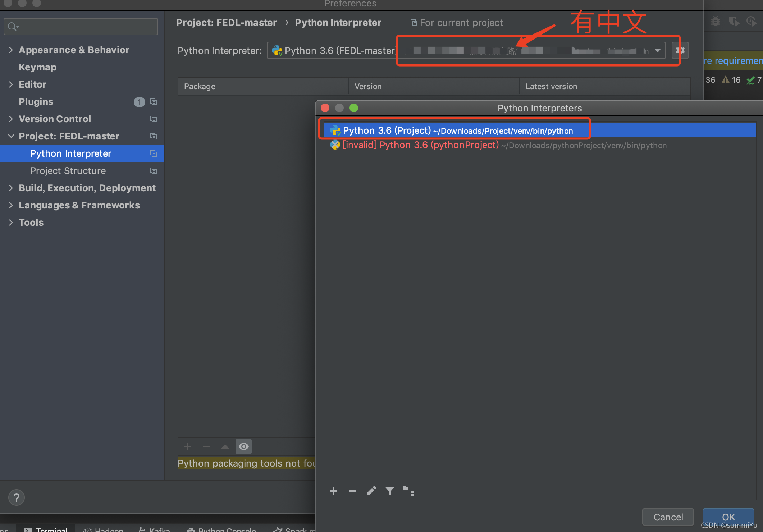The height and width of the screenshot is (532, 763).
Task: Edit selected interpreter using pencil icon
Action: pos(371,491)
